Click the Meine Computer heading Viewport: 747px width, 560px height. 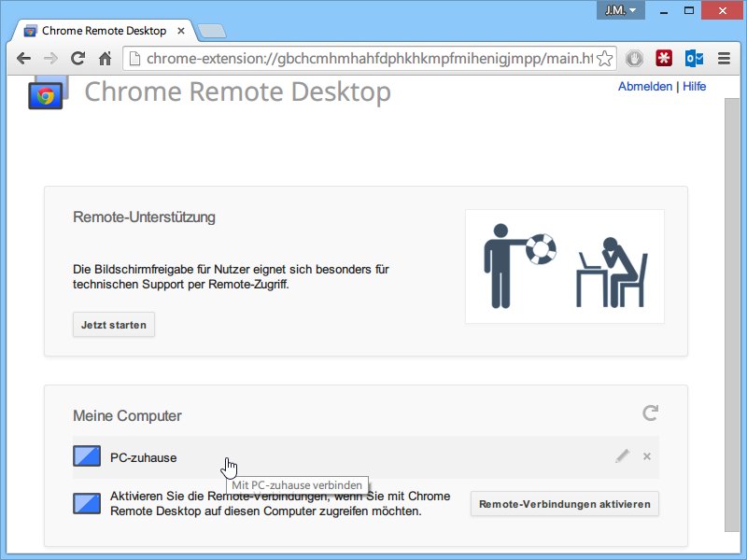pyautogui.click(x=127, y=415)
